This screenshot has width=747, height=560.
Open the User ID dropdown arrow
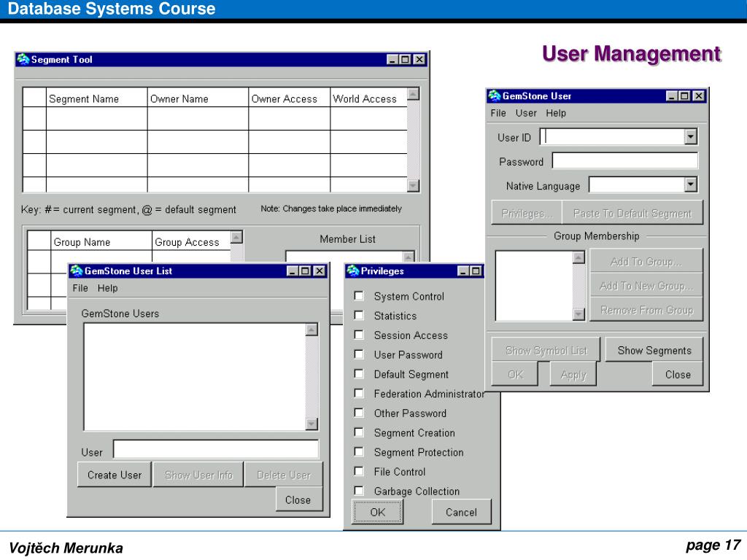pyautogui.click(x=691, y=137)
